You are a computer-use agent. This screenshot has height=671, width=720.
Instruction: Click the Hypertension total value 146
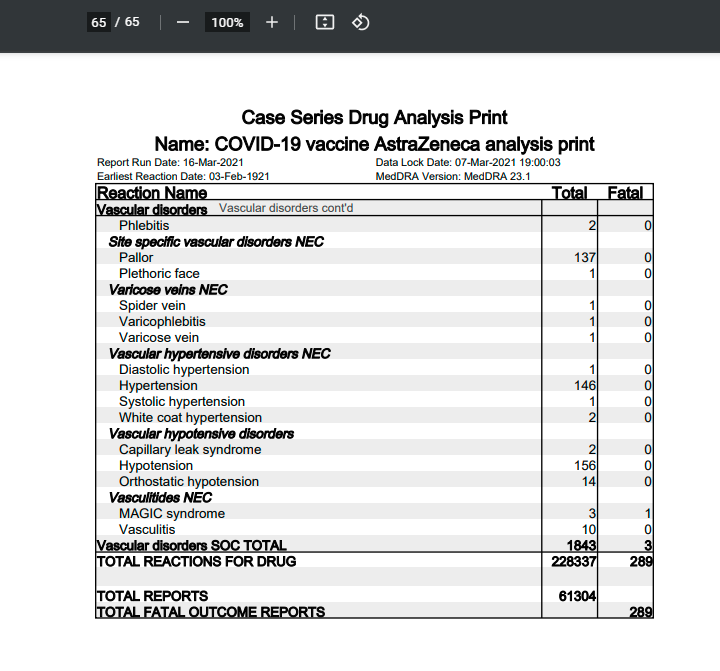585,386
